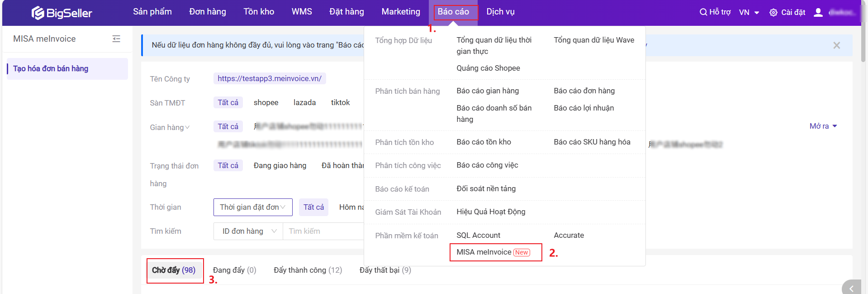Select the lazada marketplace filter
The width and height of the screenshot is (868, 294).
(x=304, y=103)
